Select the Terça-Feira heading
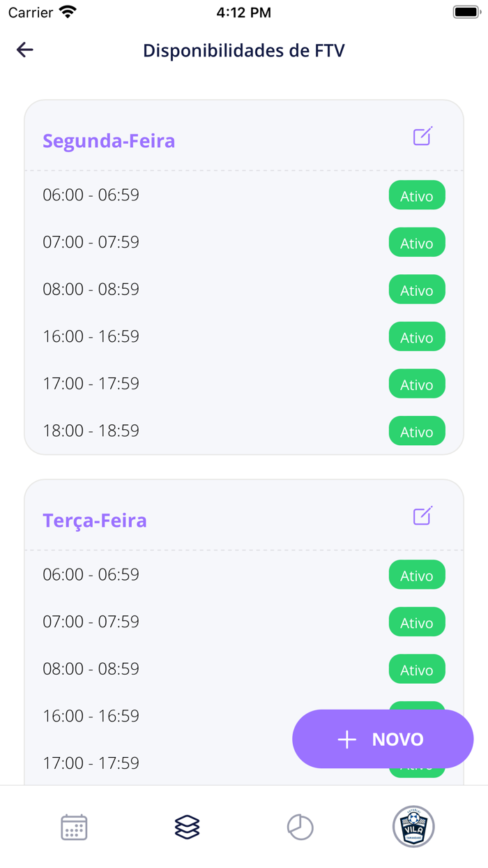 pos(95,521)
